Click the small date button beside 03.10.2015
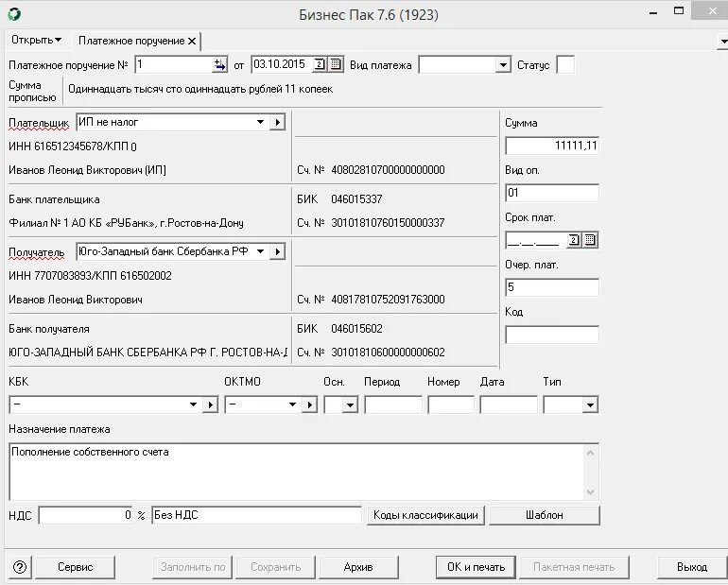The width and height of the screenshot is (728, 585). point(320,64)
